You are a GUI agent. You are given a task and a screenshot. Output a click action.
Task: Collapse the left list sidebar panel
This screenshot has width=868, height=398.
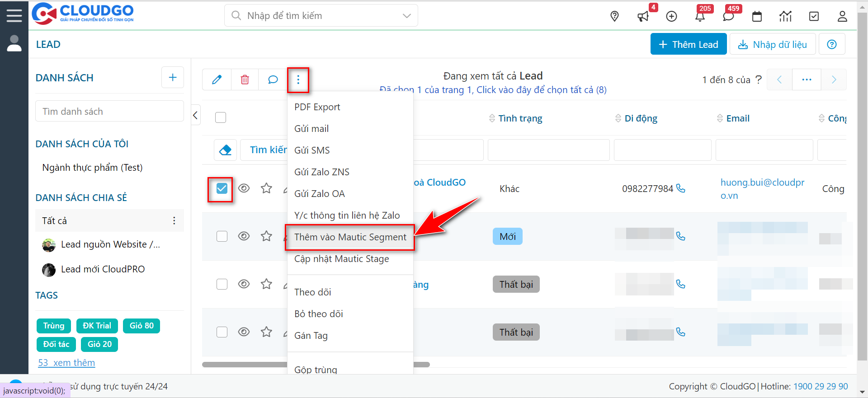pos(195,115)
